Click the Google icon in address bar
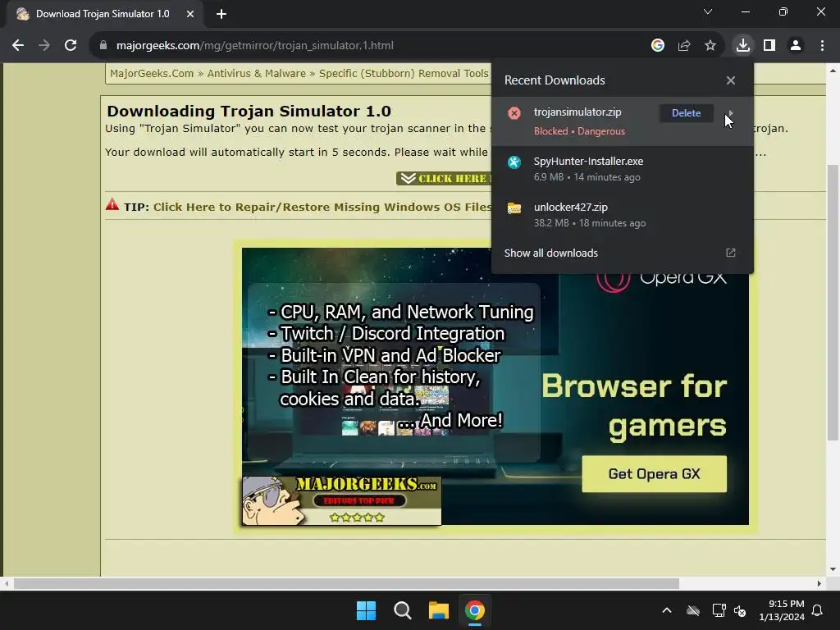840x630 pixels. (x=658, y=46)
